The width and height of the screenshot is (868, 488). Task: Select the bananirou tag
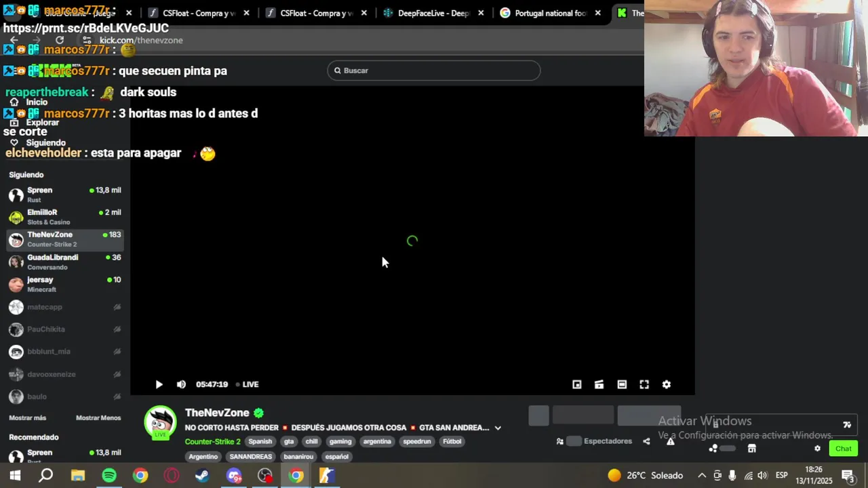(x=298, y=457)
